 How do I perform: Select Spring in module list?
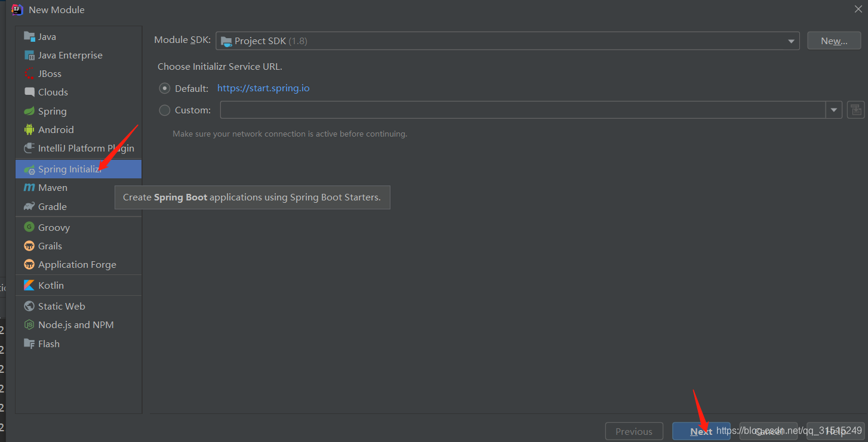(x=79, y=111)
